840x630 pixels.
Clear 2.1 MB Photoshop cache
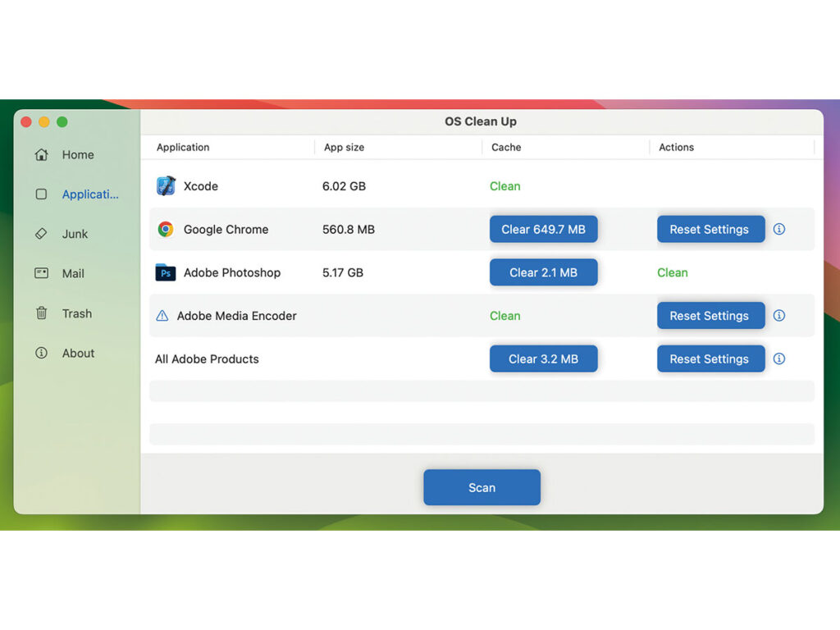[x=543, y=272]
